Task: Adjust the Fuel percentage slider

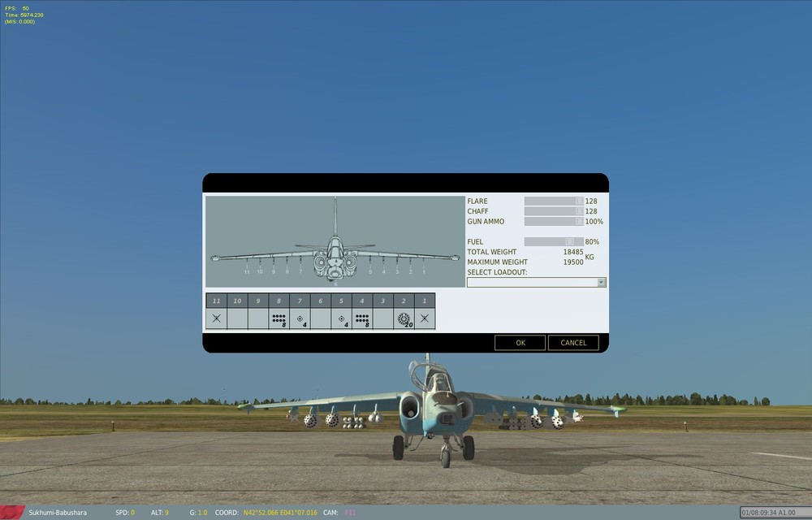Action: [x=554, y=242]
